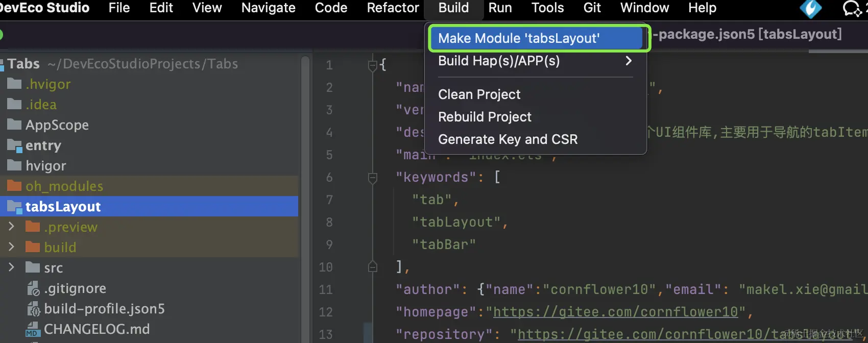This screenshot has width=868, height=343.
Task: Select Make Module 'tabsLayout' menu item
Action: coord(519,38)
